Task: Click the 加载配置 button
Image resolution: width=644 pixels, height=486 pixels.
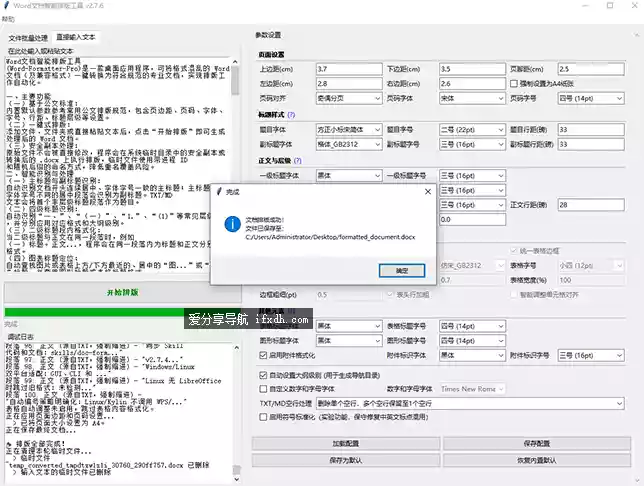Action: [x=345, y=444]
